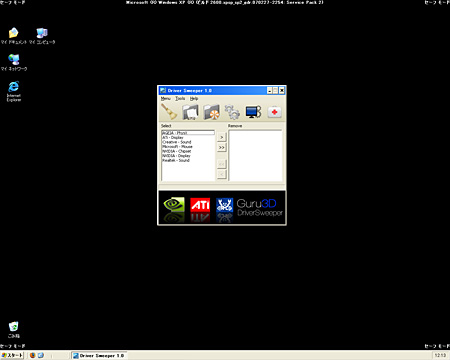
Task: Click the first-aid kit icon
Action: 274,112
